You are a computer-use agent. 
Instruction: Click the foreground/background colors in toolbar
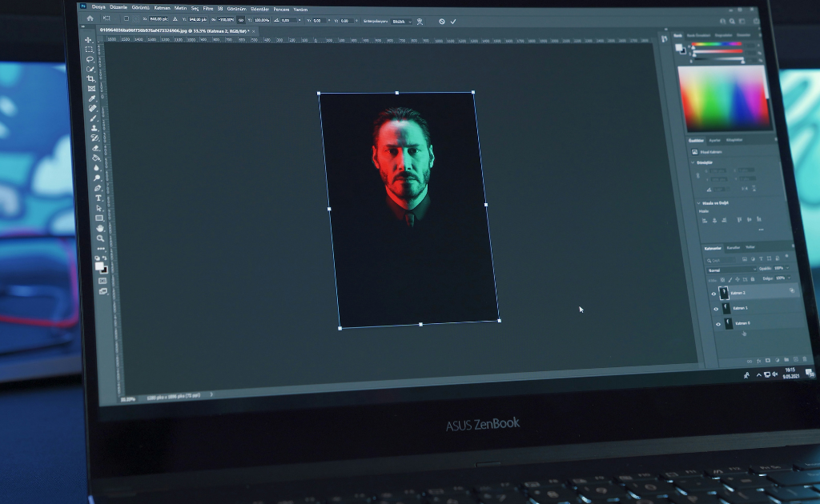100,267
